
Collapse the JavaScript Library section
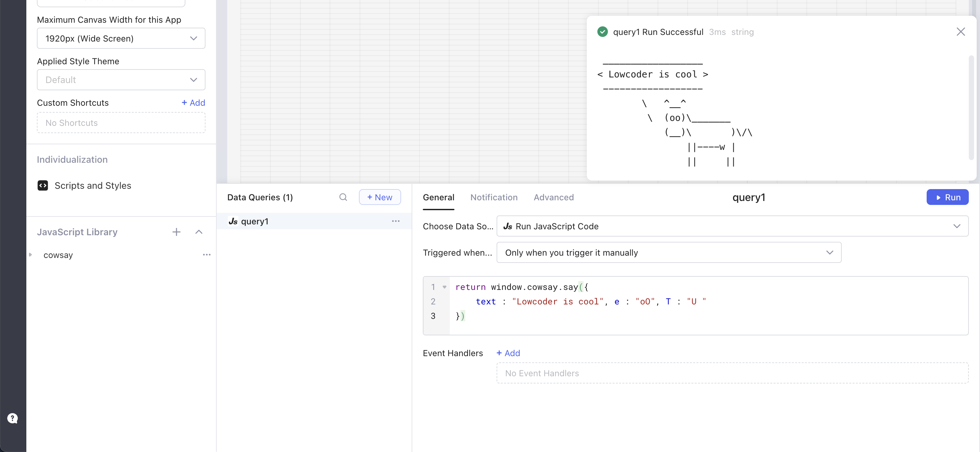coord(199,232)
